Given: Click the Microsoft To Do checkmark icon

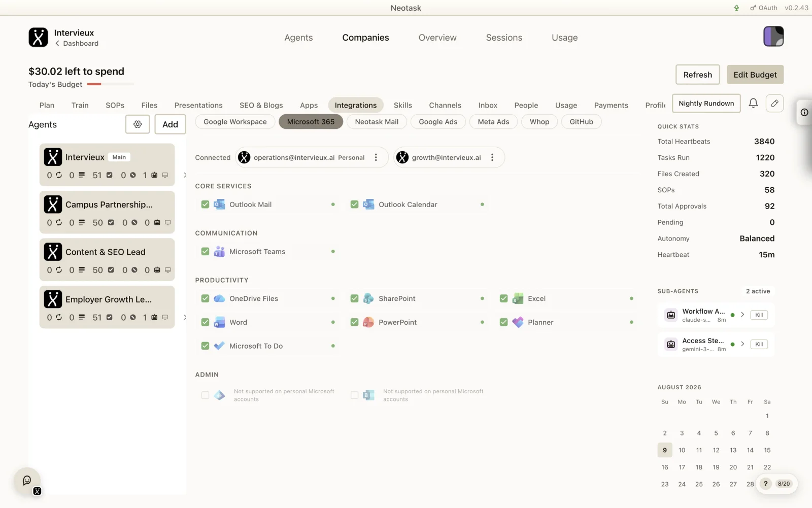Looking at the screenshot, I should (219, 346).
